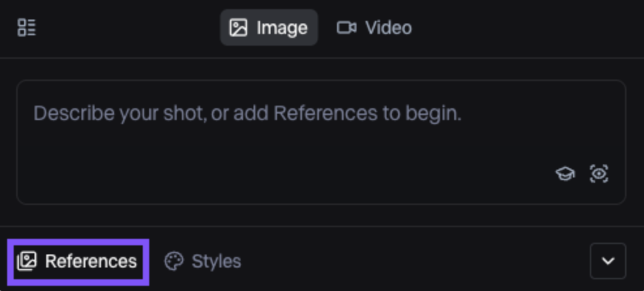Collapse the settings using the chevron box

pos(608,261)
